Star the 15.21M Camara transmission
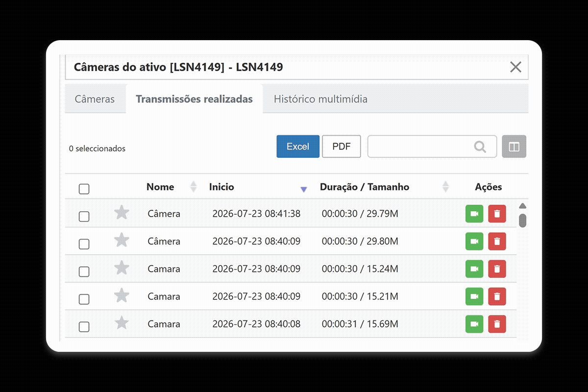Screen dimensions: 588x392 122,295
